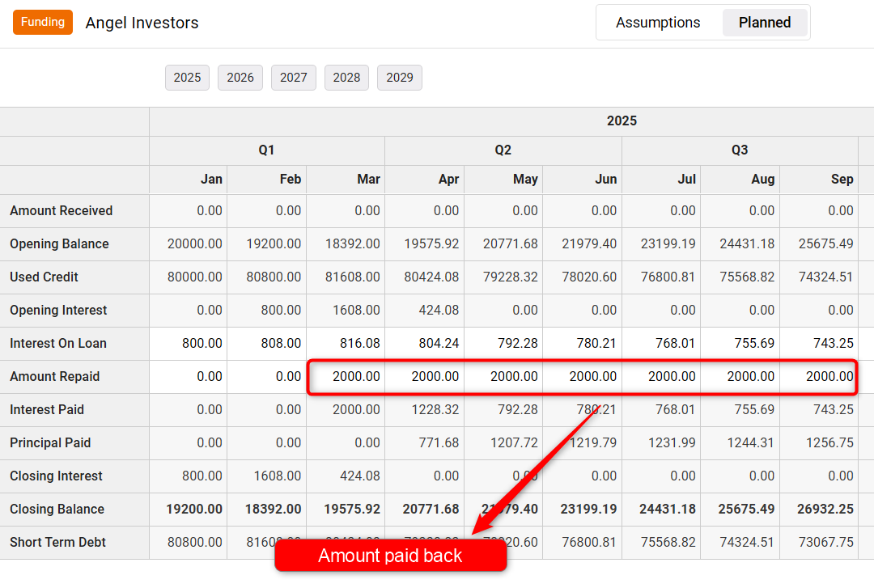Click Closing Balance value 20771.68
Screen dimensions: 874x588
(431, 510)
